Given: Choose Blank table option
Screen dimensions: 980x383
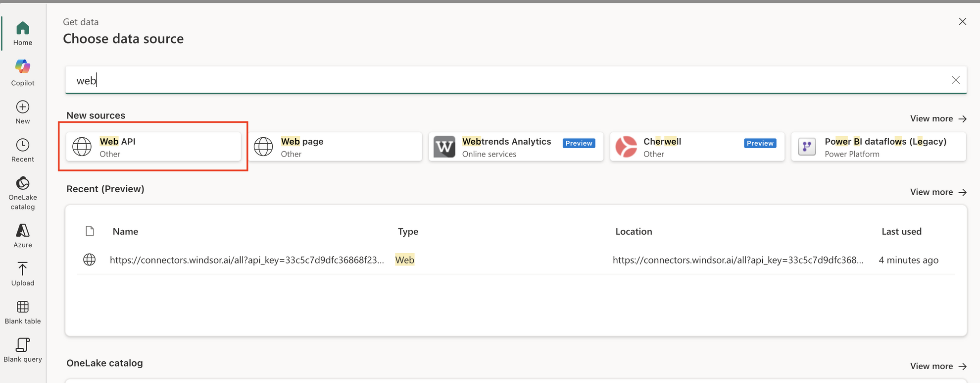Looking at the screenshot, I should pyautogui.click(x=23, y=312).
